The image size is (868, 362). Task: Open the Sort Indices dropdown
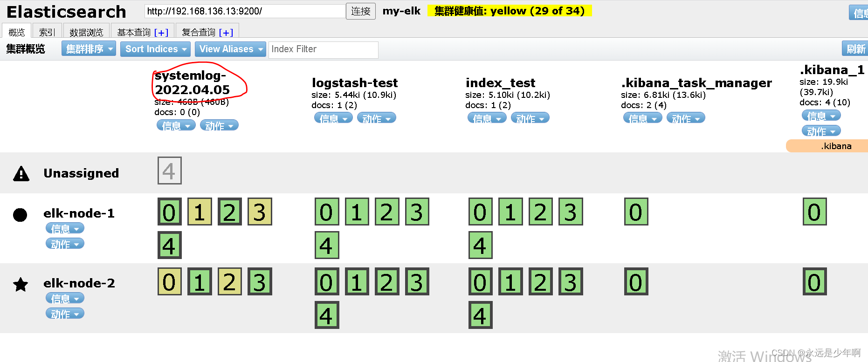156,49
